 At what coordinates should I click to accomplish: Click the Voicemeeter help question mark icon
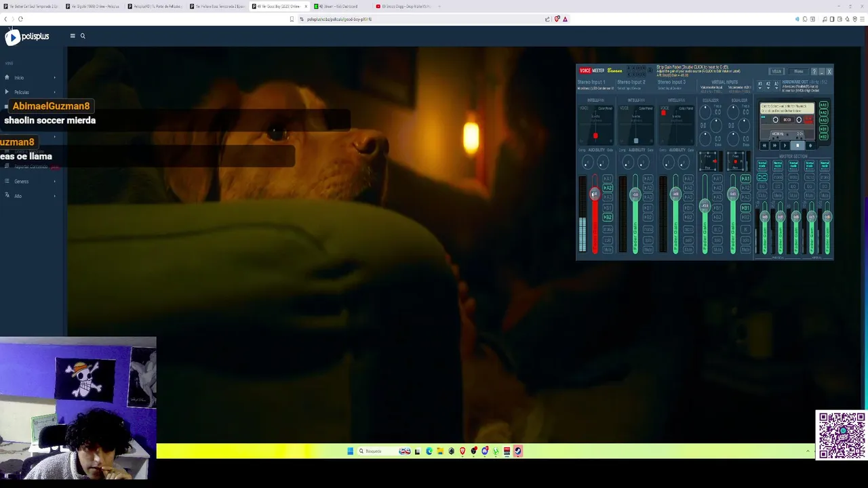[x=814, y=71]
